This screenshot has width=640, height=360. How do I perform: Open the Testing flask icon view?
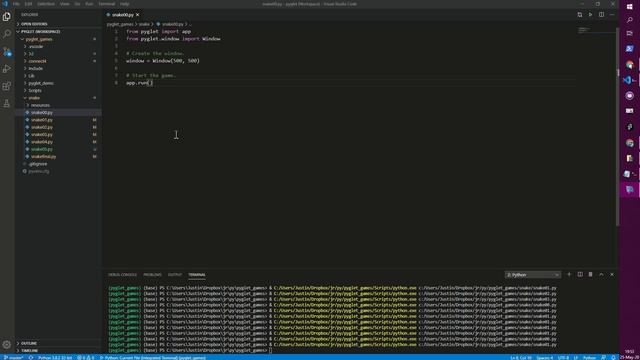pos(7,103)
